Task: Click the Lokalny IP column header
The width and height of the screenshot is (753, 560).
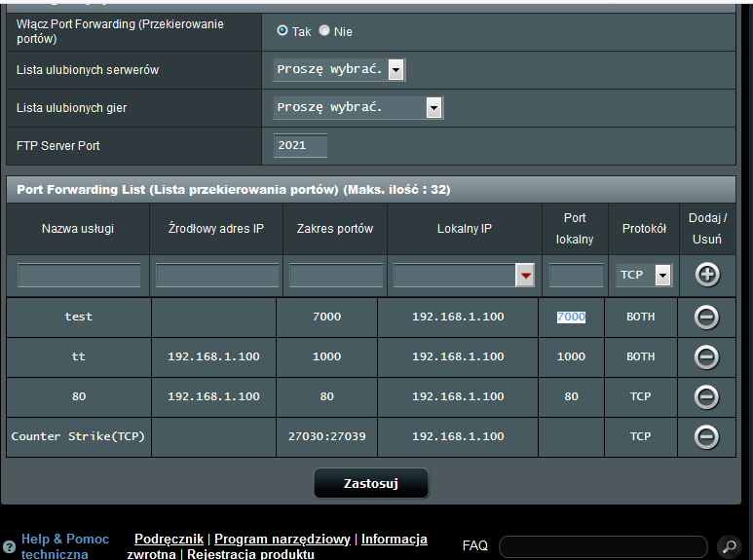Action: [x=465, y=229]
